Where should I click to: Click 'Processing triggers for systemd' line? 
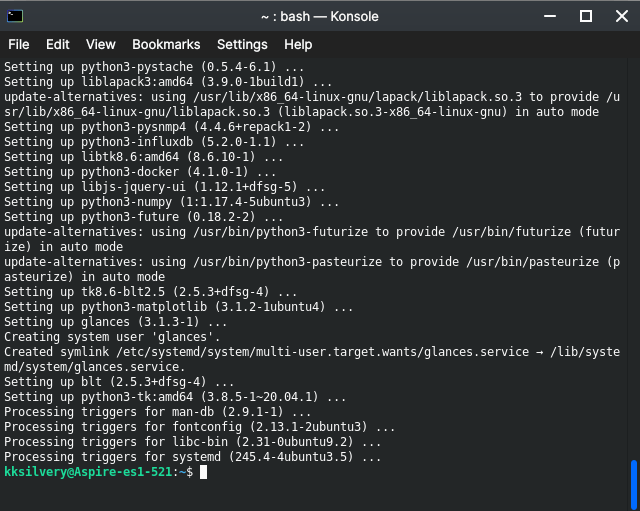pos(192,457)
